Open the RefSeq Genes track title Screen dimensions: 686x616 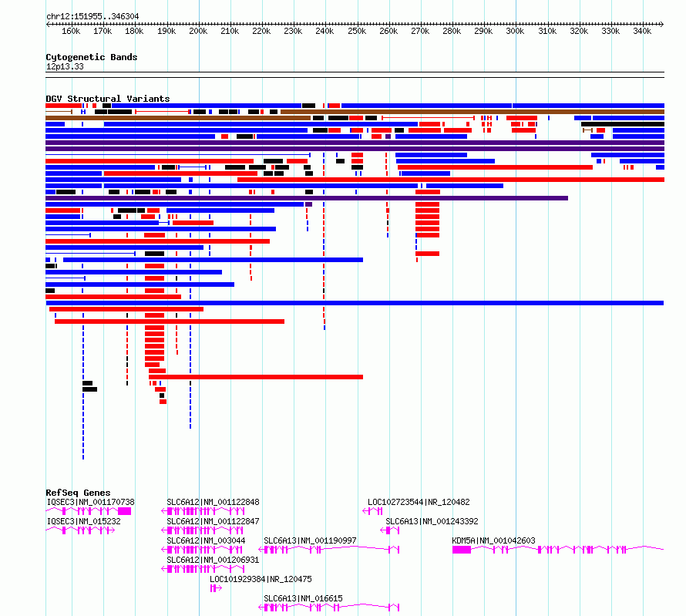[78, 493]
